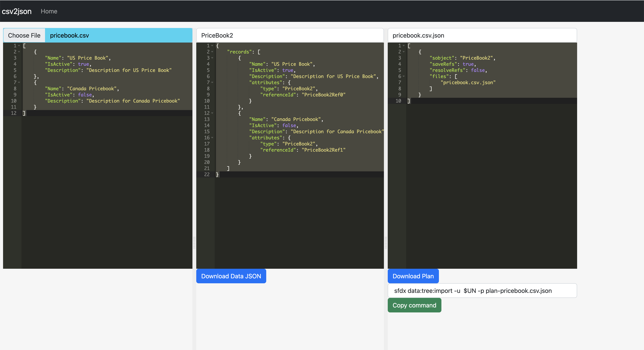Click "Name": "US Price Book" in PriceBook2 editor
This screenshot has height=350, width=644.
[282, 64]
